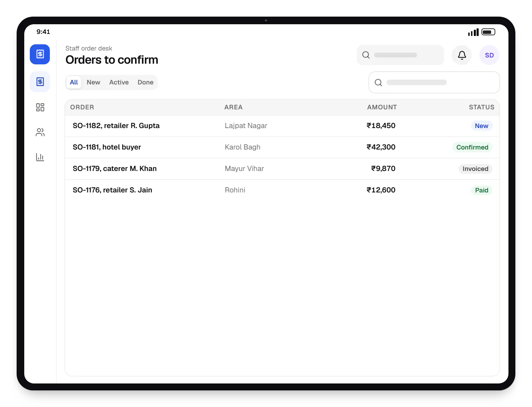Viewport: 532px width, 407px height.
Task: Open the dashboard grid sidebar icon
Action: point(40,107)
